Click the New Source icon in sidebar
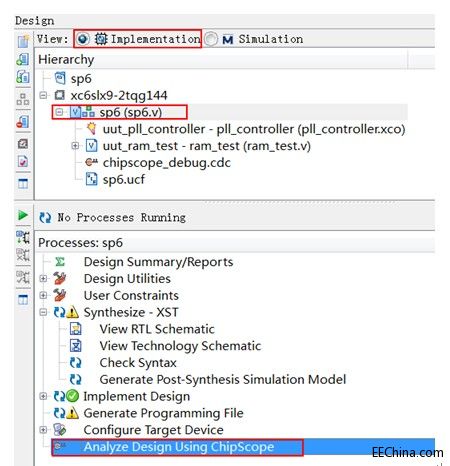450x466 pixels. click(x=23, y=41)
